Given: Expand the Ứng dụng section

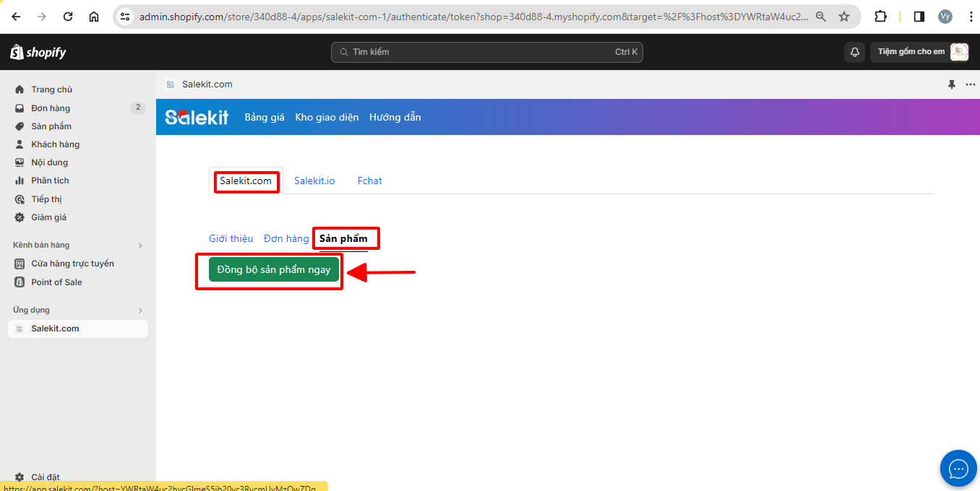Looking at the screenshot, I should [140, 310].
